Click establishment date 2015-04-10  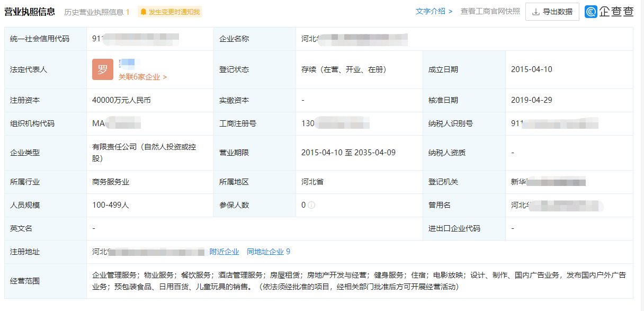pos(532,69)
